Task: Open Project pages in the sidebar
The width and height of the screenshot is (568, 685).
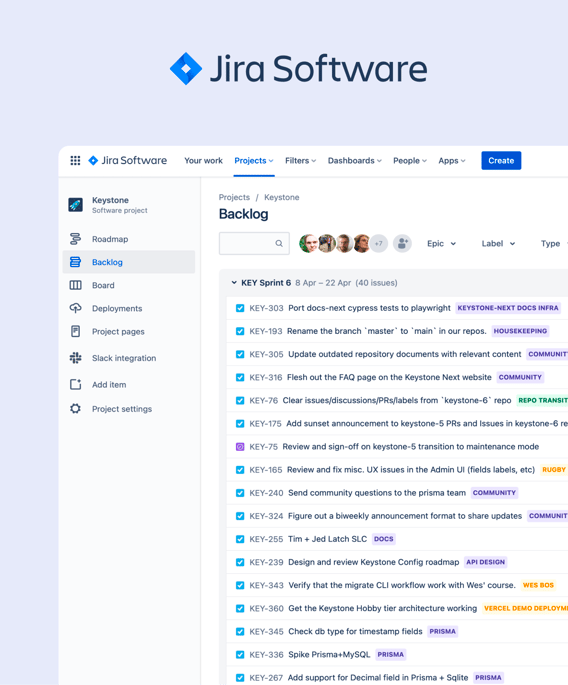Action: 118,332
